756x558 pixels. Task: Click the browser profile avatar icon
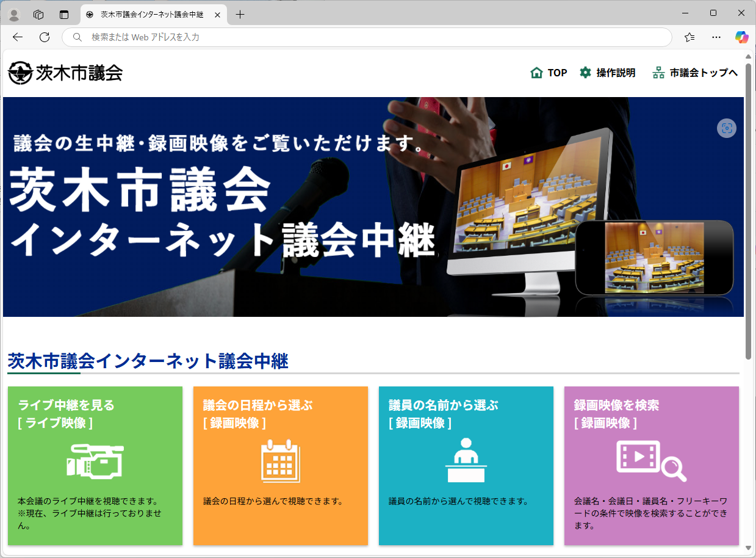tap(13, 15)
